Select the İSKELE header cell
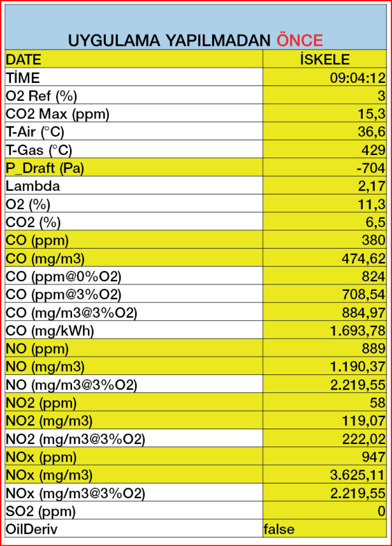This screenshot has width=392, height=546. [324, 59]
